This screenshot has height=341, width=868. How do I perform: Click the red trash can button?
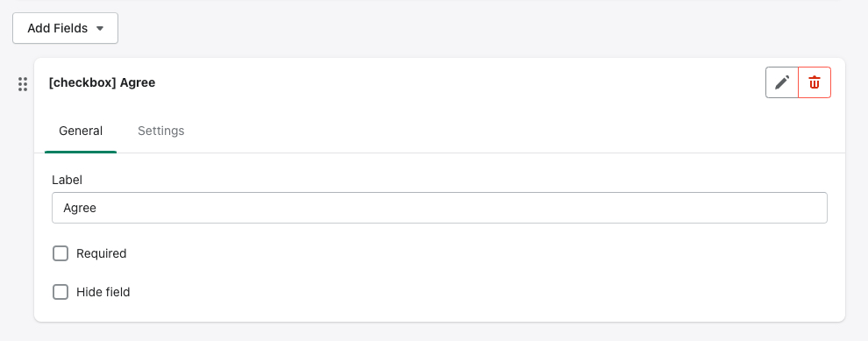click(815, 82)
